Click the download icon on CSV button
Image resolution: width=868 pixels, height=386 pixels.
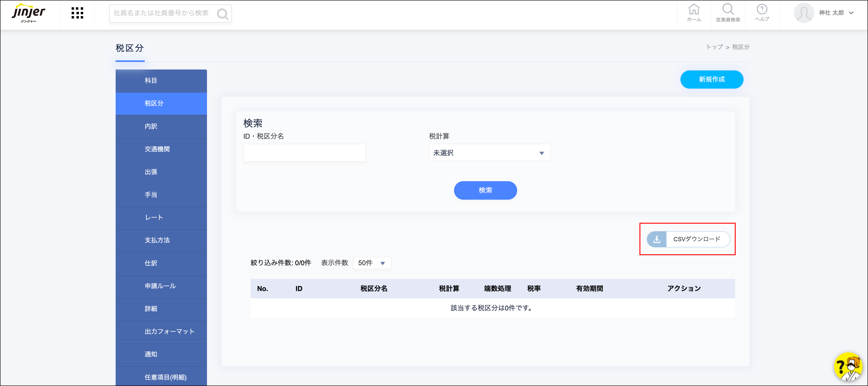point(656,239)
